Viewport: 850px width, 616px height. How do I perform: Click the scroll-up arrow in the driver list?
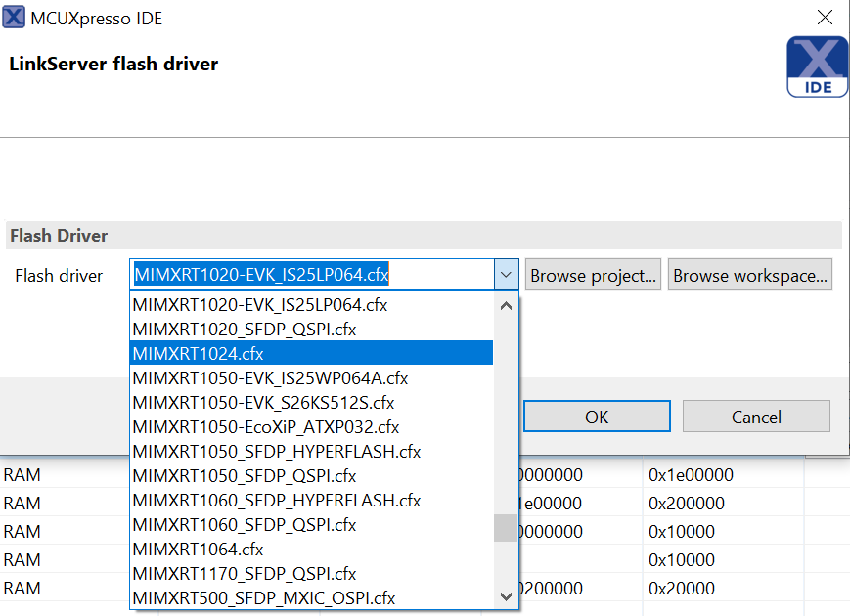click(506, 305)
